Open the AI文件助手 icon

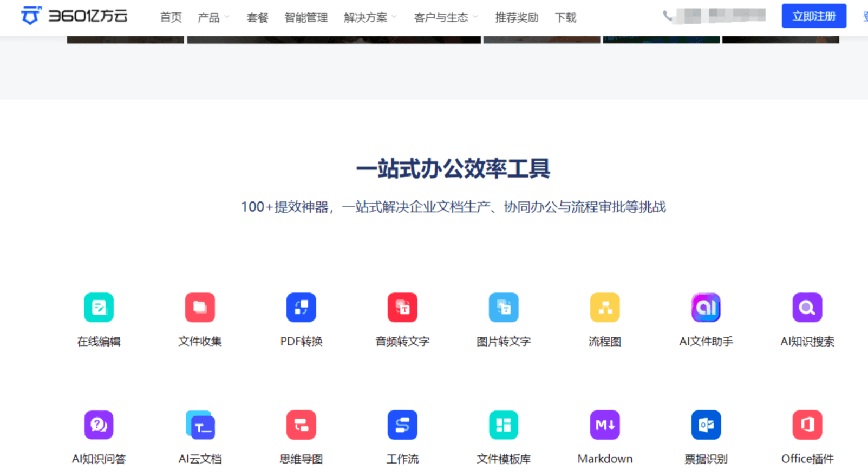click(706, 308)
